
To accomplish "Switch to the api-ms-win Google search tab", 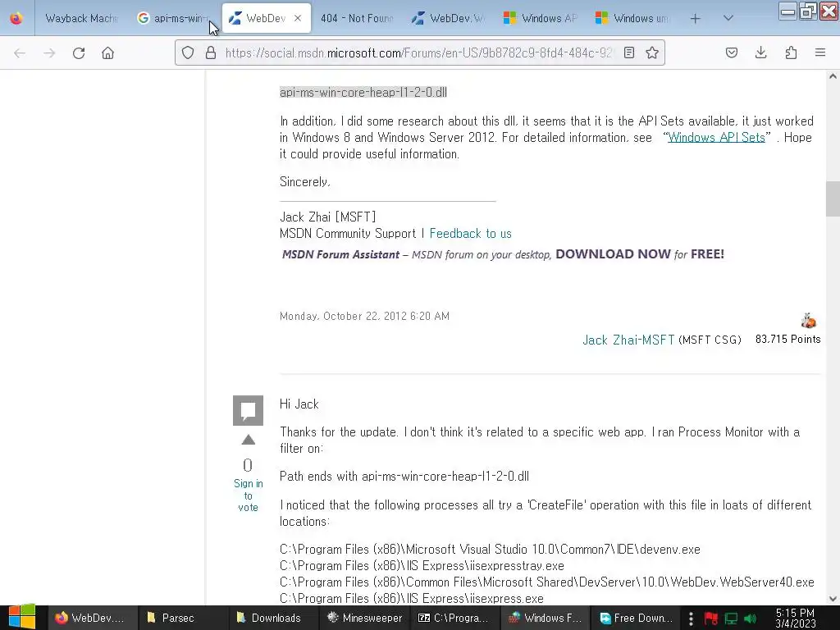I will [x=174, y=18].
